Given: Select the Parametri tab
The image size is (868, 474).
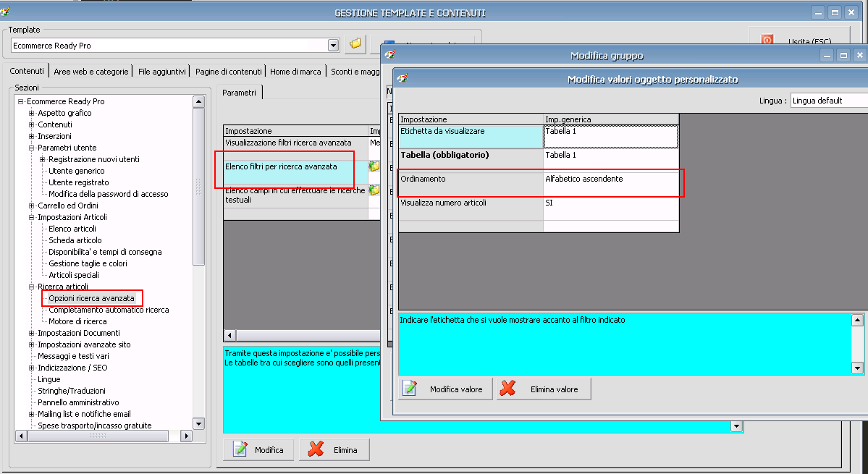Looking at the screenshot, I should (239, 93).
